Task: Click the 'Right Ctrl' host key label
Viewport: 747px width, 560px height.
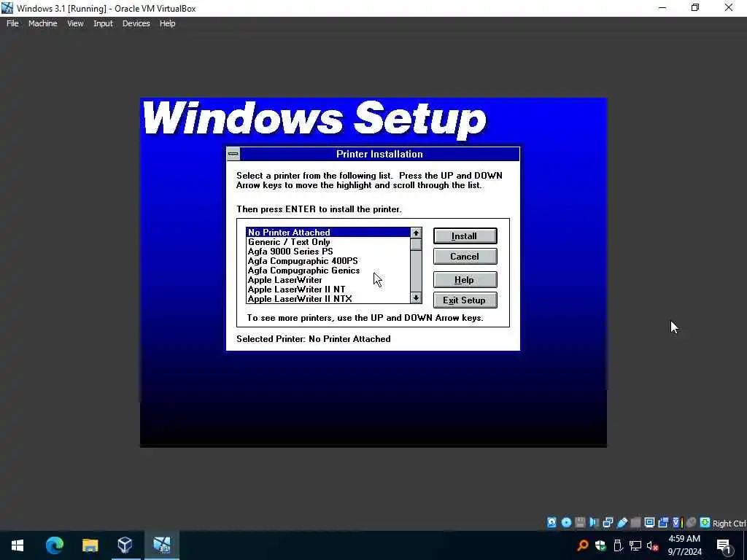Action: point(729,524)
